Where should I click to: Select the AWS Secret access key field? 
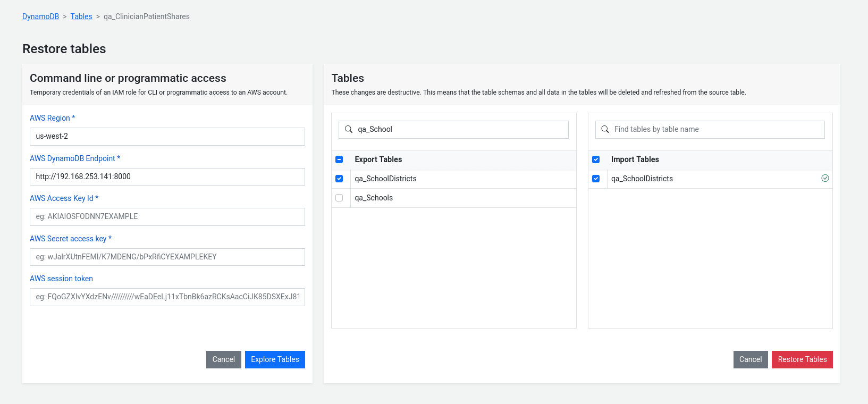pyautogui.click(x=167, y=257)
